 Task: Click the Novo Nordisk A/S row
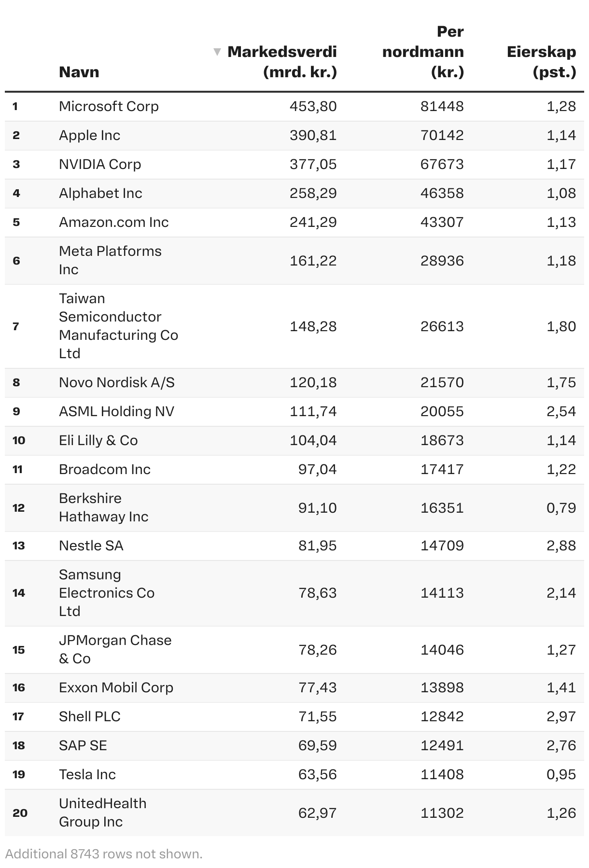pyautogui.click(x=116, y=382)
